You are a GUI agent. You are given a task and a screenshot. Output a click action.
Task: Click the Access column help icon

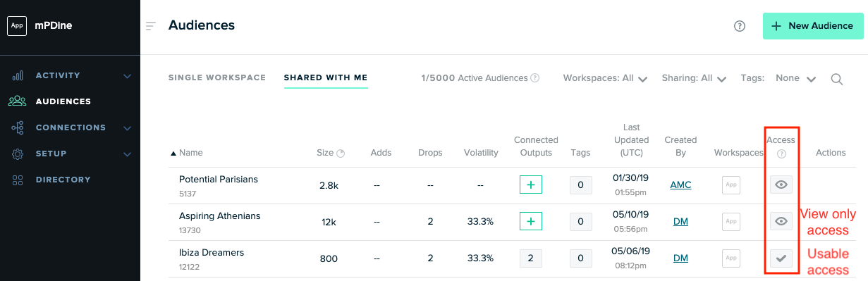[781, 154]
